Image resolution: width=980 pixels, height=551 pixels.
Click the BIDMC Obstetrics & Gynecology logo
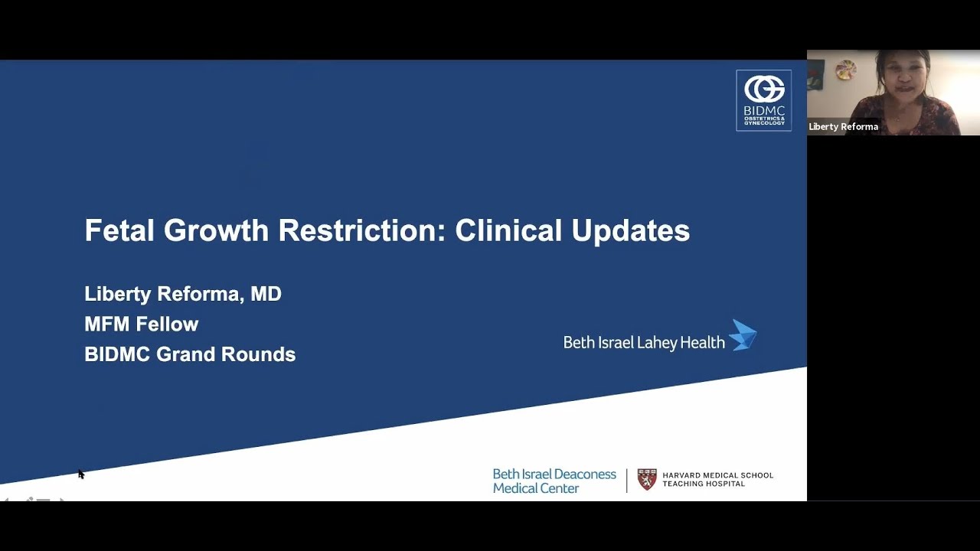tap(763, 100)
